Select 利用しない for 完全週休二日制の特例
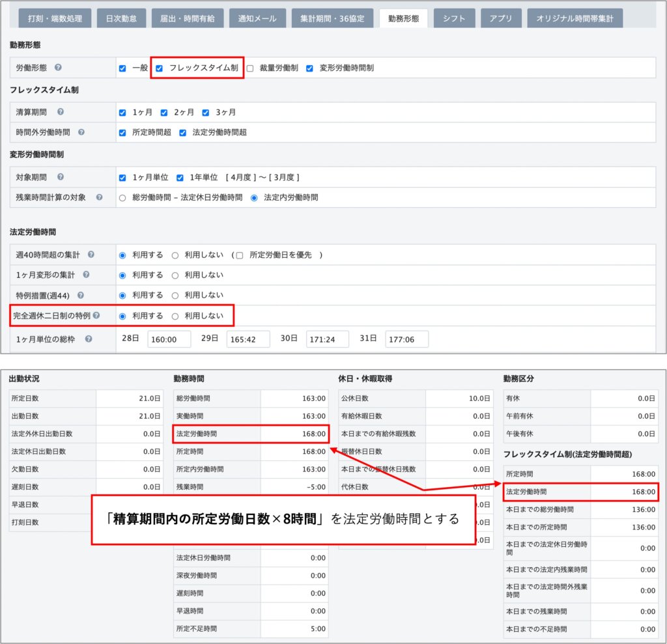 [175, 316]
